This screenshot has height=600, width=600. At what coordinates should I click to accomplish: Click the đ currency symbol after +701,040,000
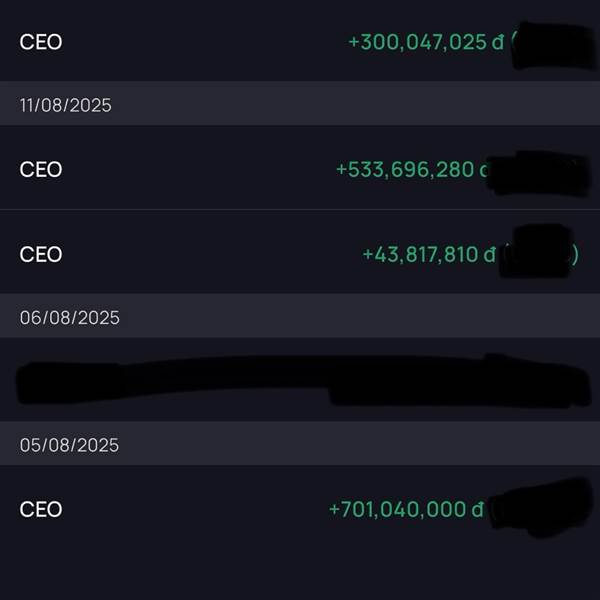click(478, 509)
